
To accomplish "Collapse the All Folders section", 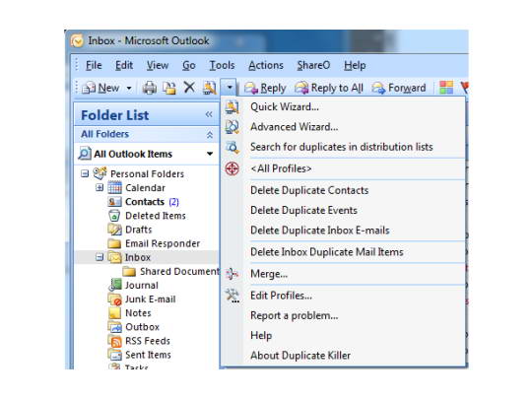I will coord(210,135).
